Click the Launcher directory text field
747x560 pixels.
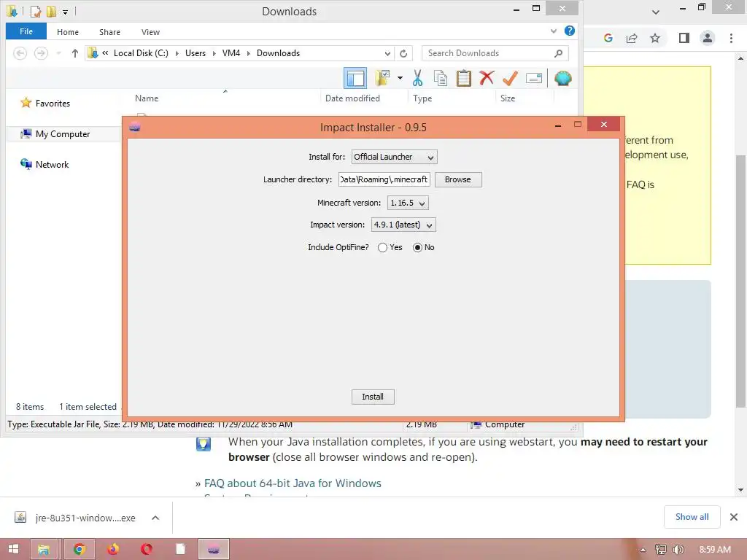coord(384,179)
